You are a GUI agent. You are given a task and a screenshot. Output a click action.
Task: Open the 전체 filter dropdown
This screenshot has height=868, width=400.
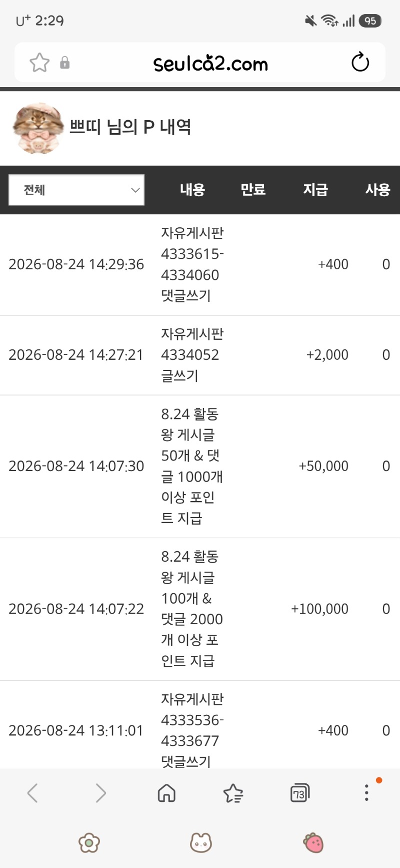[x=76, y=190]
